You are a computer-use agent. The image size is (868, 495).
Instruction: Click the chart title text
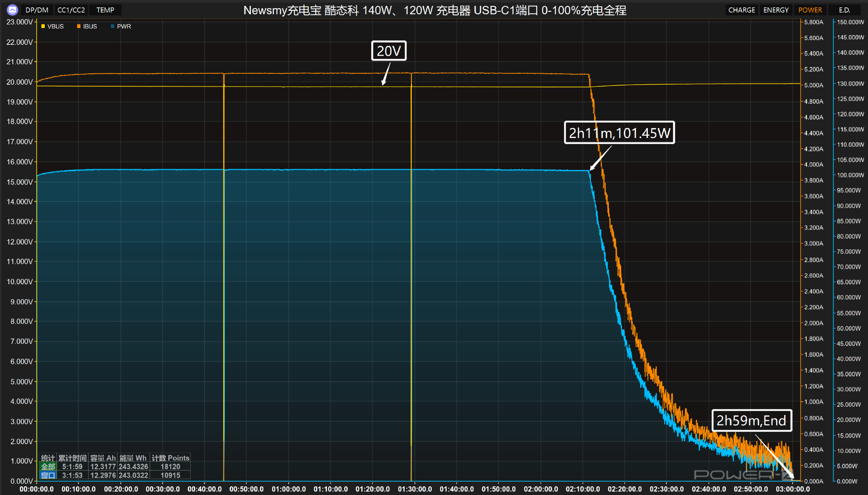[435, 10]
